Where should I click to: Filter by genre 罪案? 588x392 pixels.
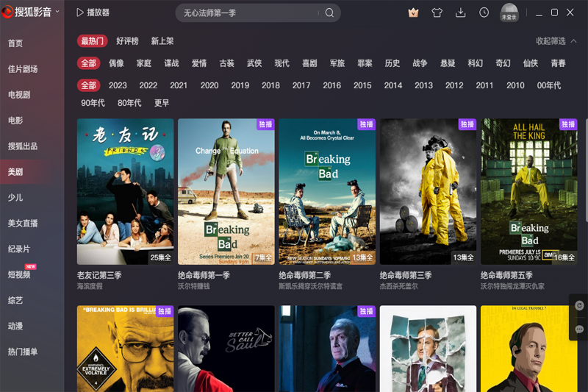(x=365, y=63)
